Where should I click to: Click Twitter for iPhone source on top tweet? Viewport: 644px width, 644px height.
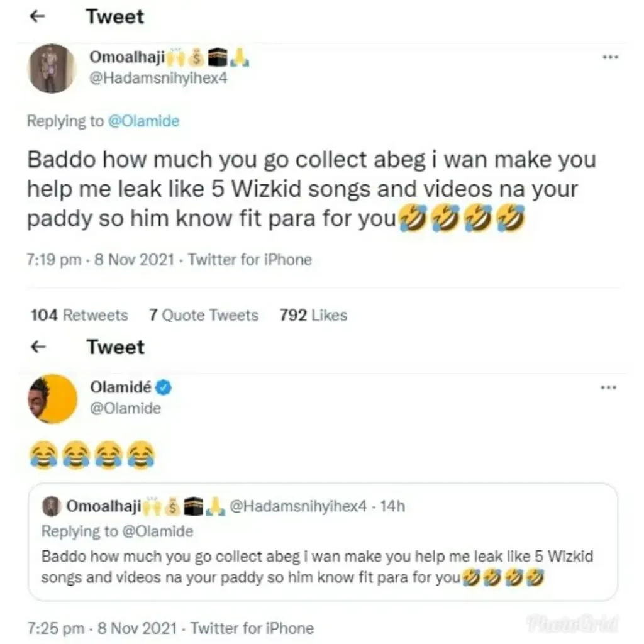(x=250, y=259)
